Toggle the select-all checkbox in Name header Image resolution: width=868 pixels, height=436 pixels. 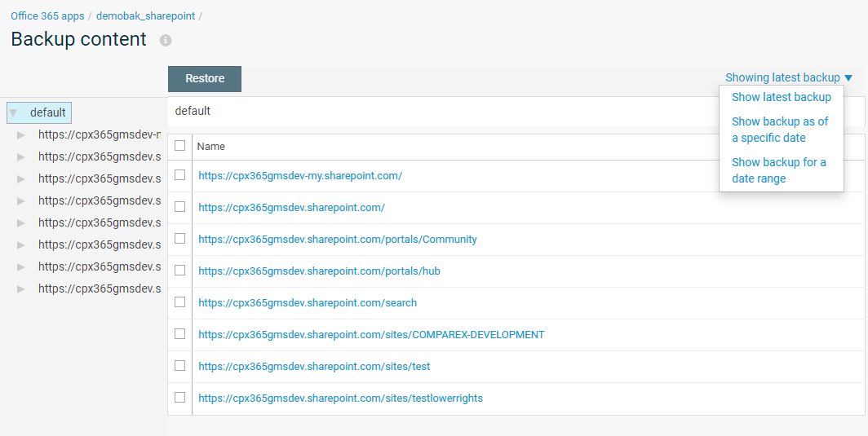coord(180,146)
